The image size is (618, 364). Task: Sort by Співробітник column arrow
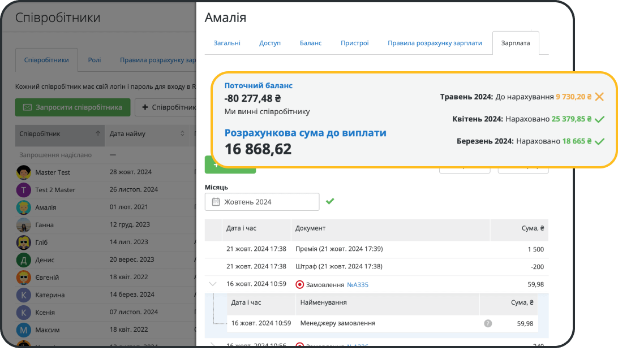coord(98,134)
